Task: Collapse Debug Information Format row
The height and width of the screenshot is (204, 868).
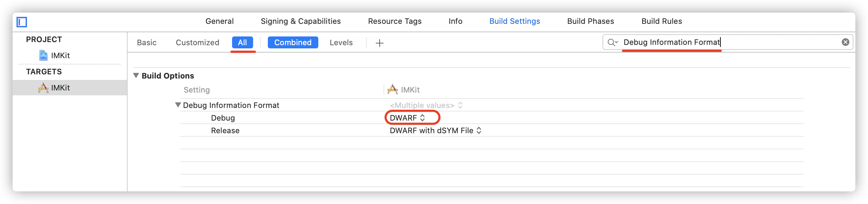Action: (x=178, y=105)
